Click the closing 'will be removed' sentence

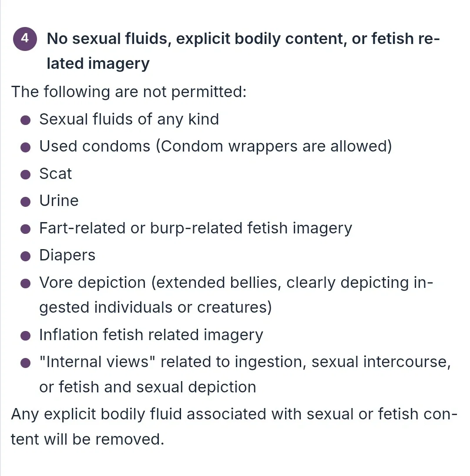click(x=234, y=426)
